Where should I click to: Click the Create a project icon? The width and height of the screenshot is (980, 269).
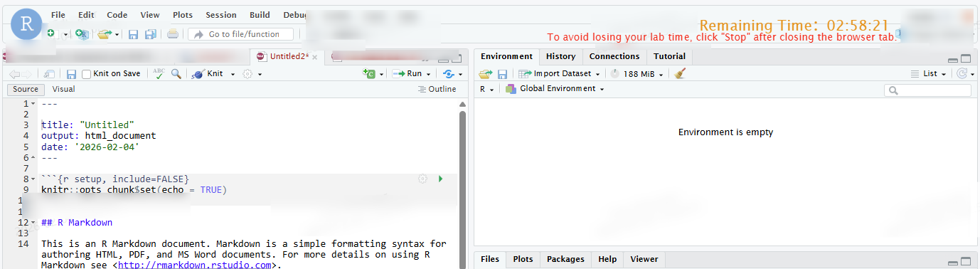[82, 33]
